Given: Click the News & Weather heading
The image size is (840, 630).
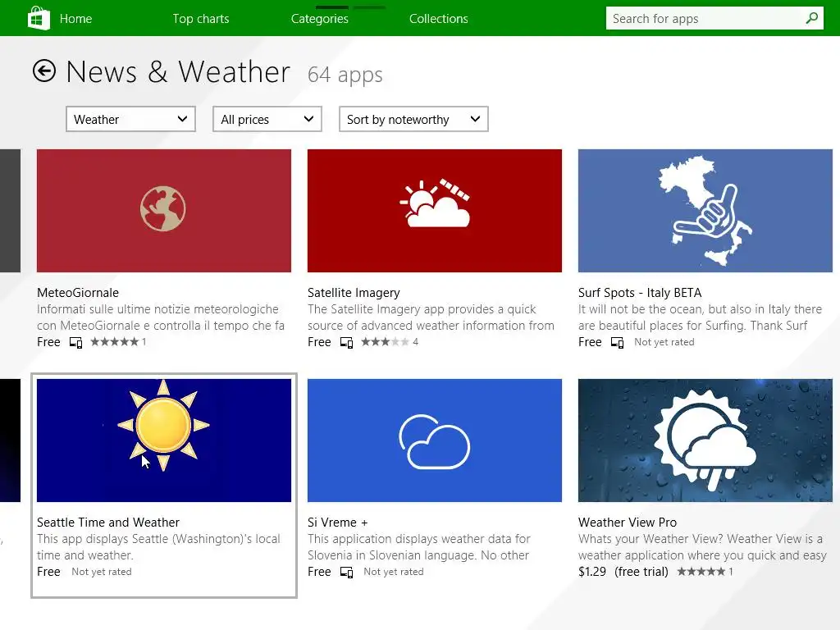Looking at the screenshot, I should (x=178, y=72).
